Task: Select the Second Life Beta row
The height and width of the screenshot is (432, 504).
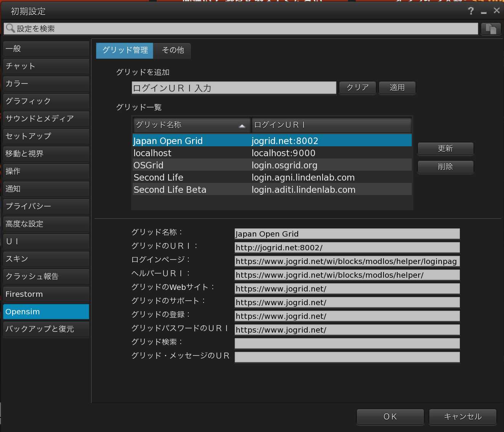Action: tap(272, 189)
